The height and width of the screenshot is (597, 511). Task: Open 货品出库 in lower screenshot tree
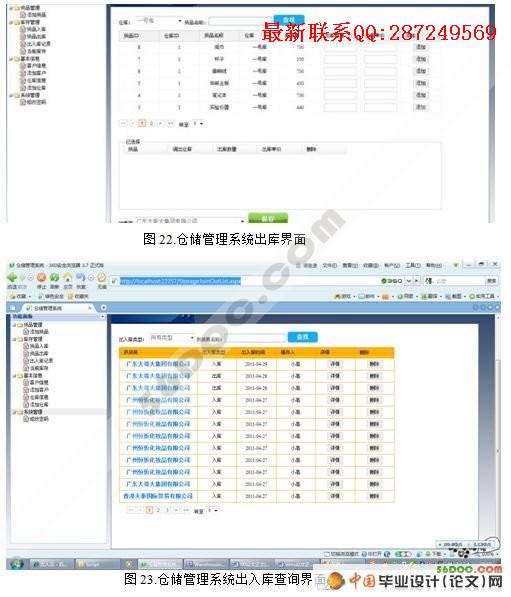[x=38, y=353]
